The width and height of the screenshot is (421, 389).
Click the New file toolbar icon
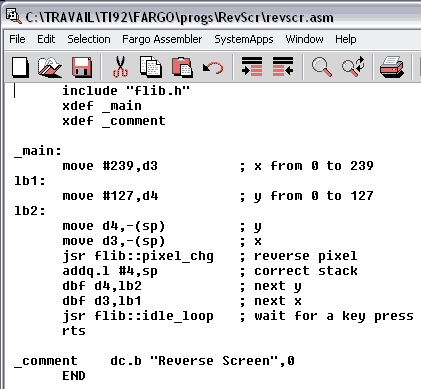pyautogui.click(x=20, y=67)
